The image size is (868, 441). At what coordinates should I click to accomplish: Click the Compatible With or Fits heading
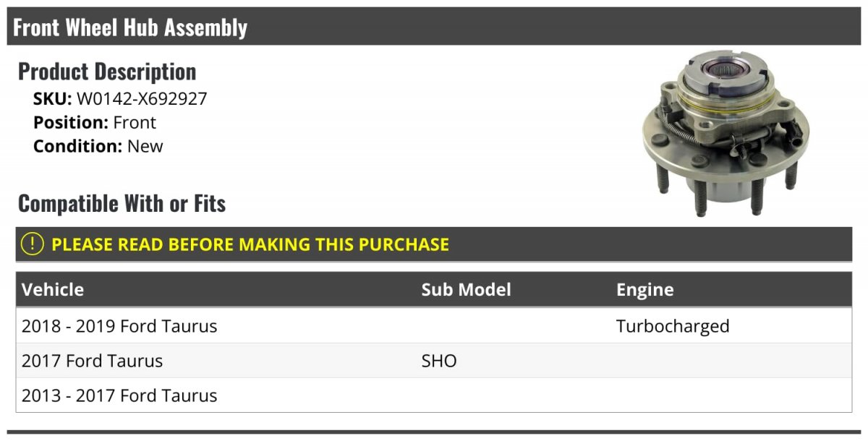(x=122, y=204)
